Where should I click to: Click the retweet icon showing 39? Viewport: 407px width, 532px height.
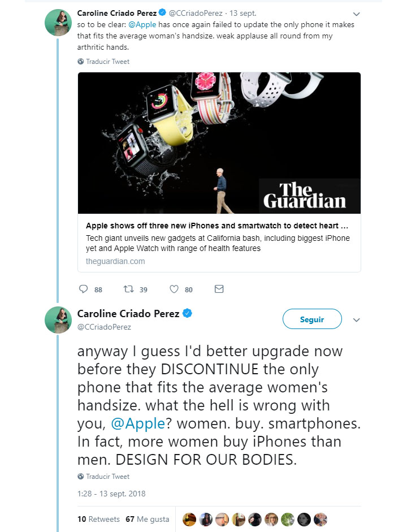coord(129,289)
